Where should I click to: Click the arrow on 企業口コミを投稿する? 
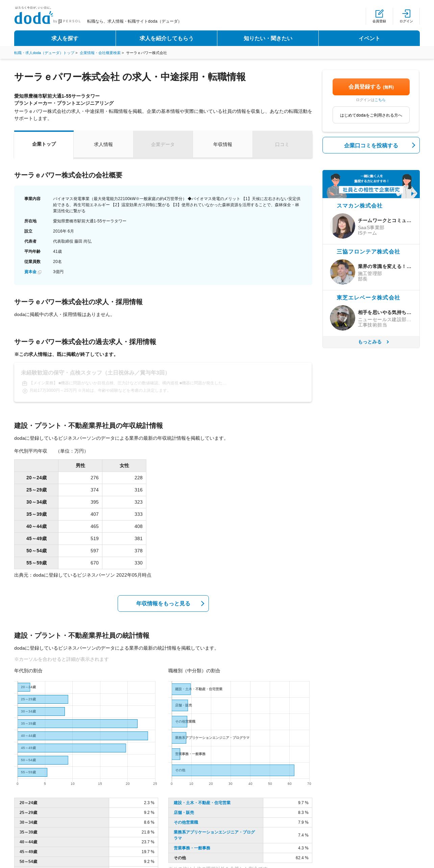pyautogui.click(x=413, y=145)
